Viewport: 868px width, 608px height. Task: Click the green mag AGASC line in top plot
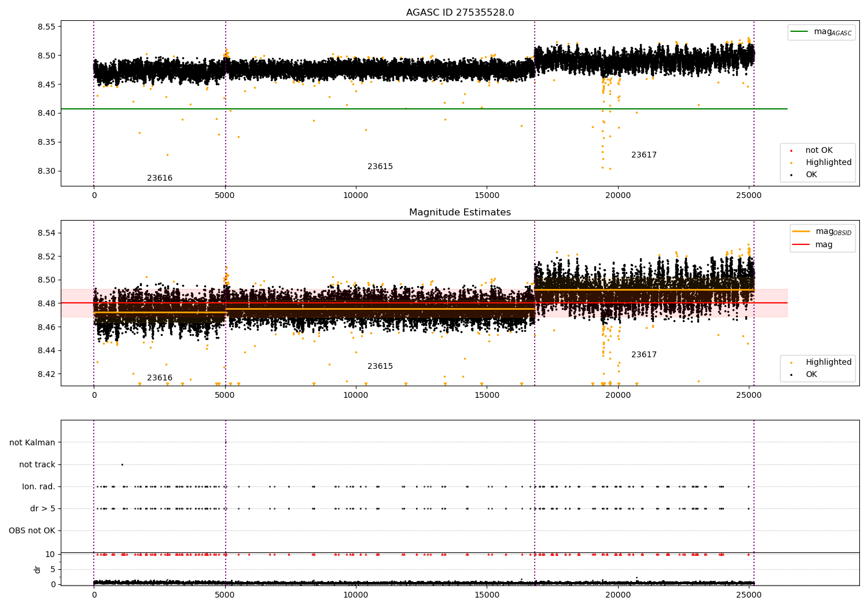coord(424,109)
